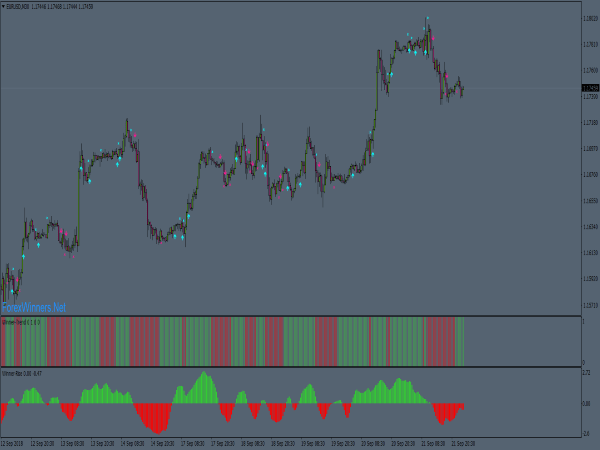
Task: Click the black current price label
Action: 590,88
